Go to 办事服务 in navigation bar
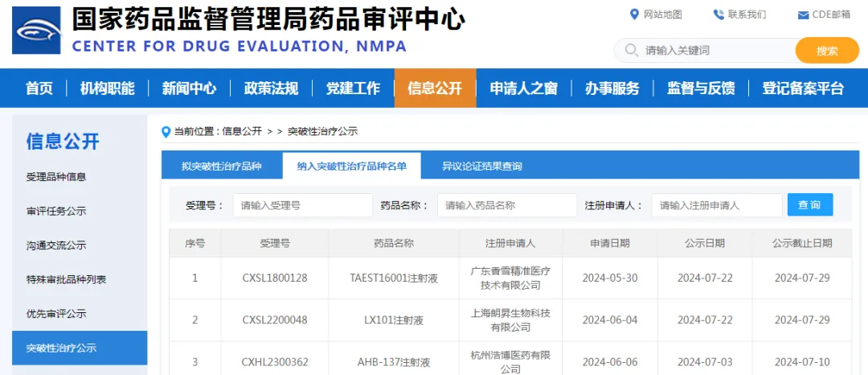 click(612, 89)
